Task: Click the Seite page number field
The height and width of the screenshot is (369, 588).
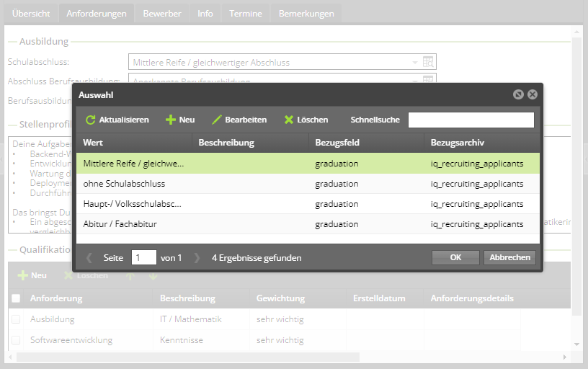Action: (x=144, y=257)
